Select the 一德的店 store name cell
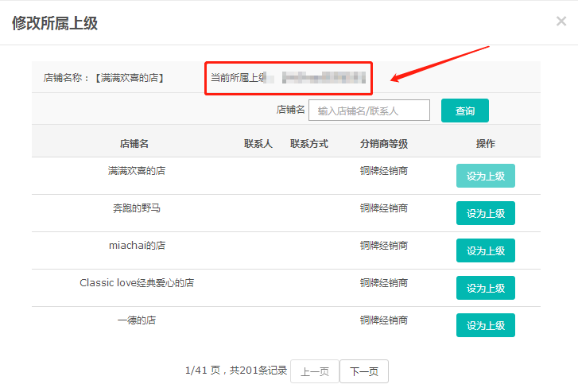This screenshot has height=392, width=578. (x=137, y=320)
